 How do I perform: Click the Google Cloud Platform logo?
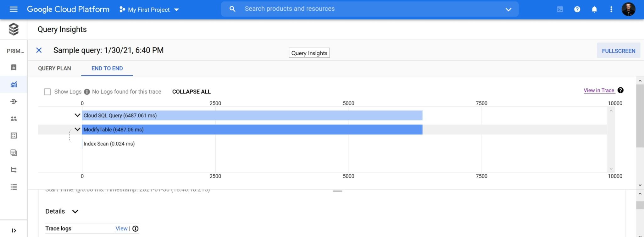point(68,9)
